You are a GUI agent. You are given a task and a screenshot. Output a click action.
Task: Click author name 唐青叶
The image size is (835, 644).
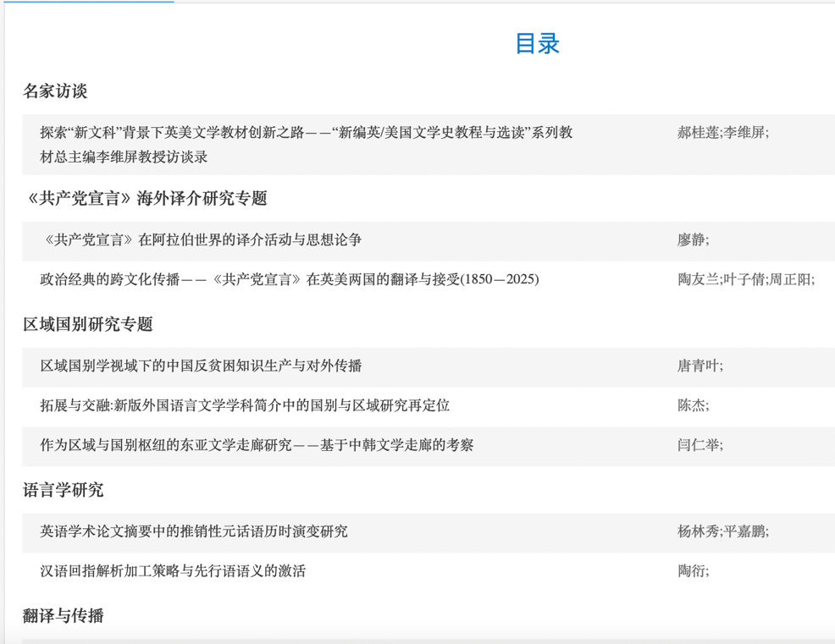[x=698, y=366]
